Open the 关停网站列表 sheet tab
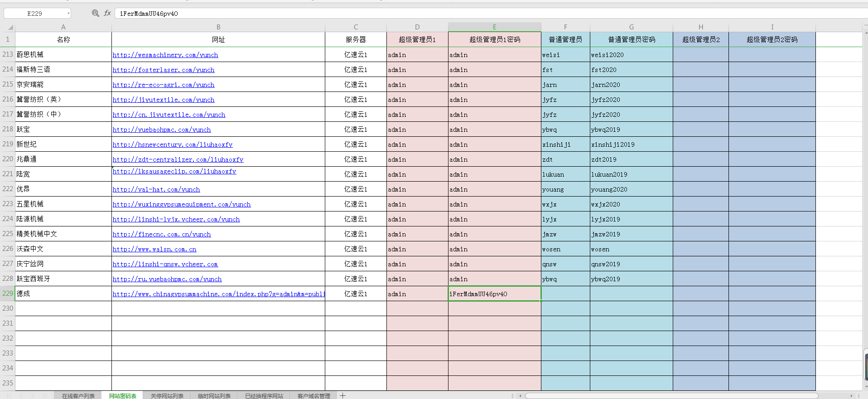This screenshot has width=868, height=399. (x=167, y=395)
